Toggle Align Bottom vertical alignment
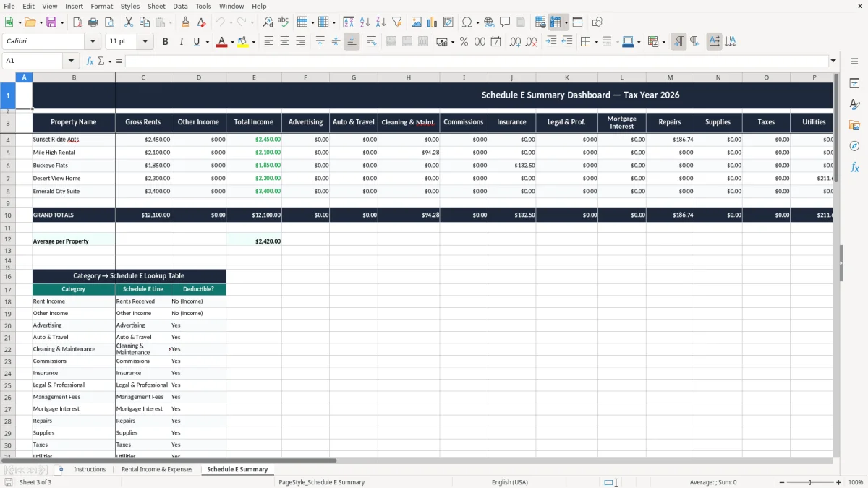 (352, 42)
